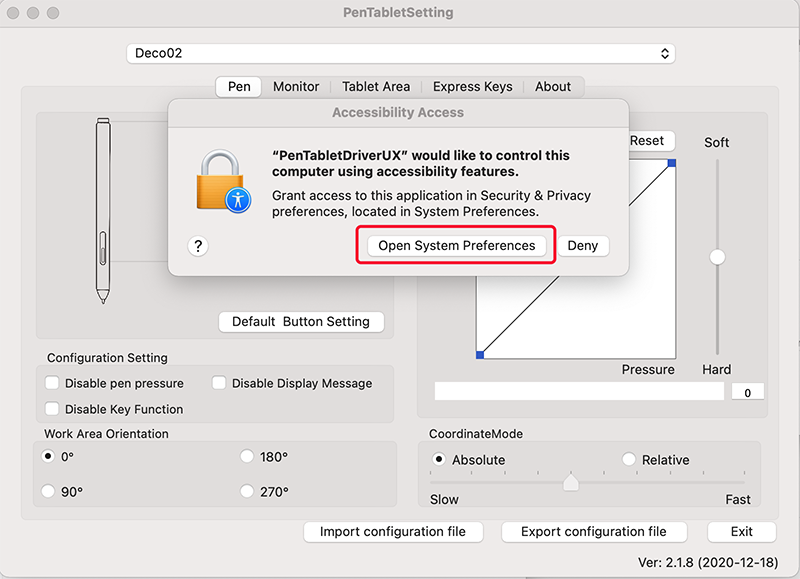The image size is (800, 579).
Task: Click the CoordinateMode label
Action: [476, 434]
